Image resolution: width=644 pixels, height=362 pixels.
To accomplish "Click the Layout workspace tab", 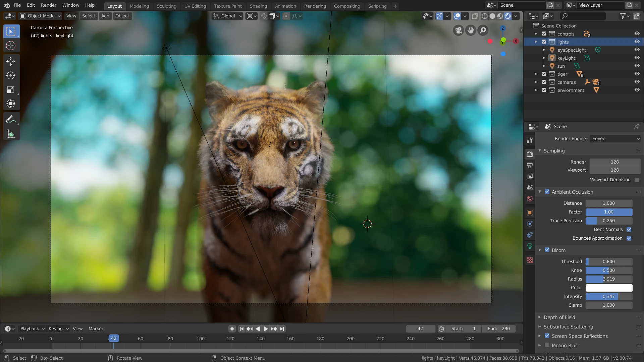I will [x=114, y=6].
